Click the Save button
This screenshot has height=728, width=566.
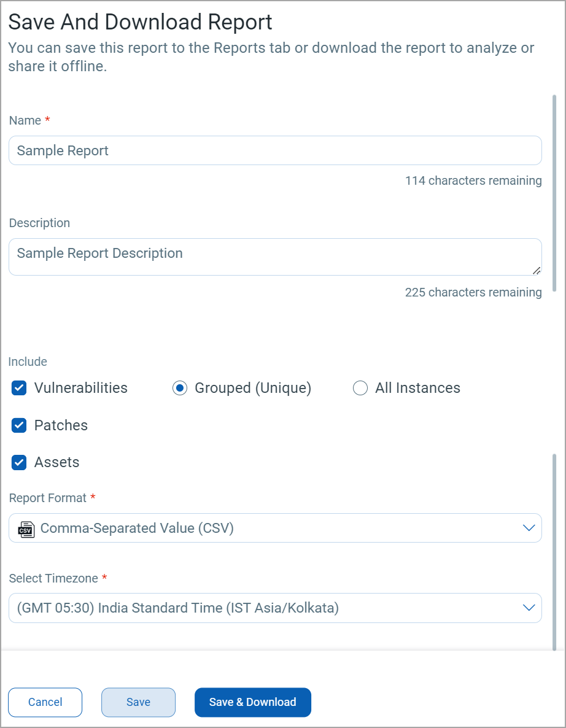138,702
